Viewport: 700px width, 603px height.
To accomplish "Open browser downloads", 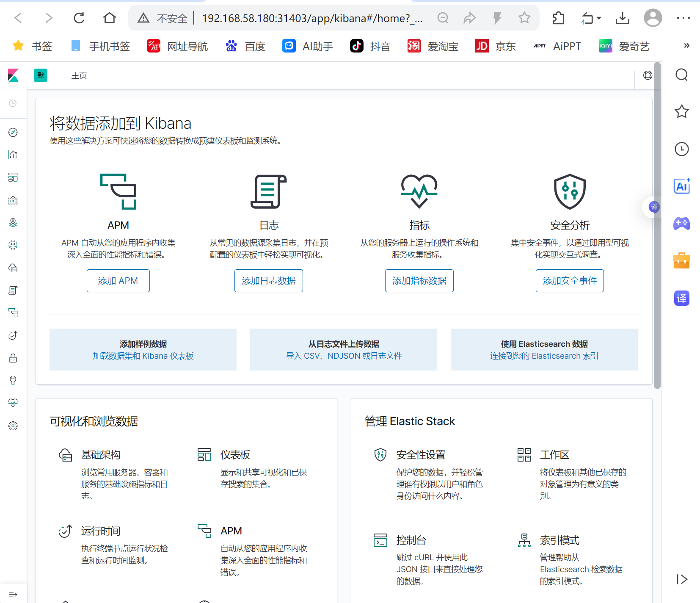I will click(623, 18).
